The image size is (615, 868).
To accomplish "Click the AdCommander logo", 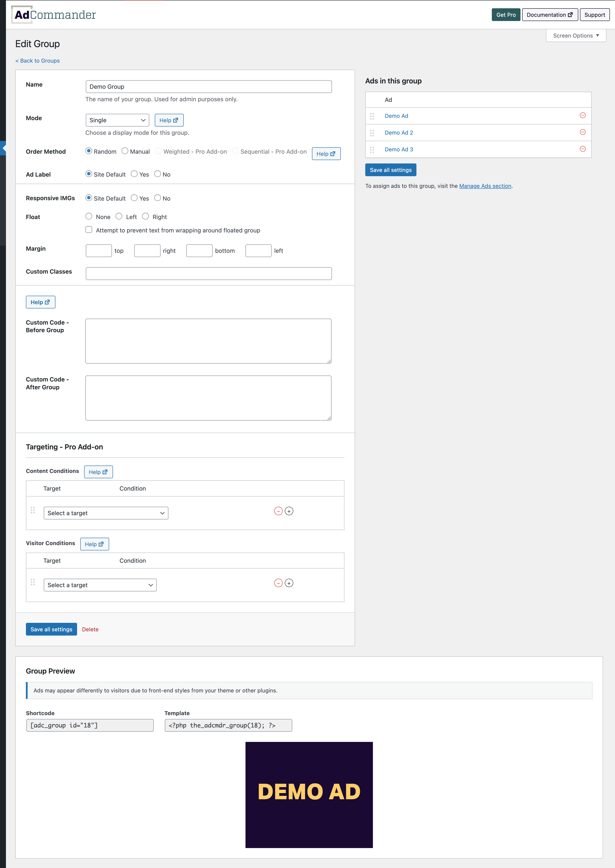I will (54, 15).
